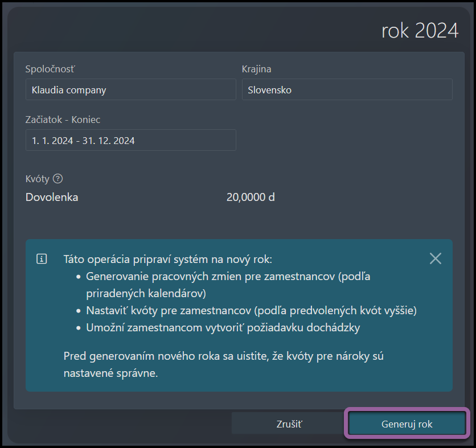Viewport: 476px width, 448px height.
Task: Click the Kvóty help question-mark icon
Action: pos(58,179)
